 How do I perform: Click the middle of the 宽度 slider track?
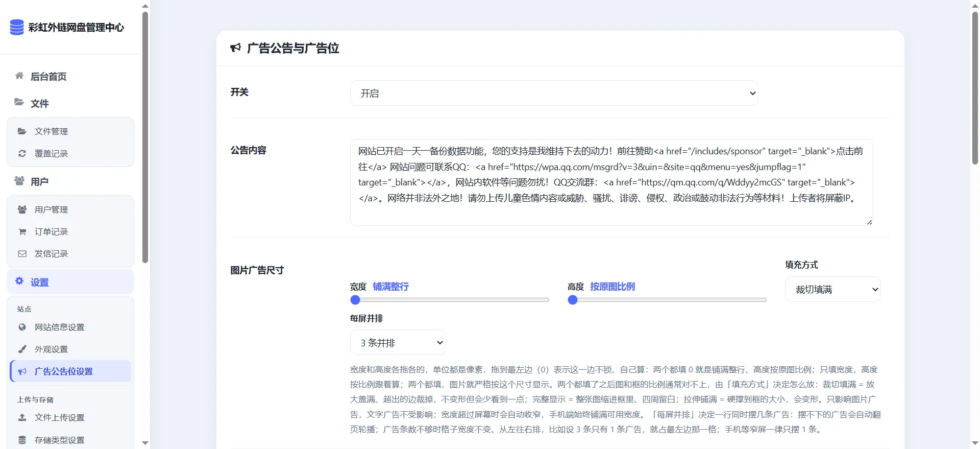(450, 300)
